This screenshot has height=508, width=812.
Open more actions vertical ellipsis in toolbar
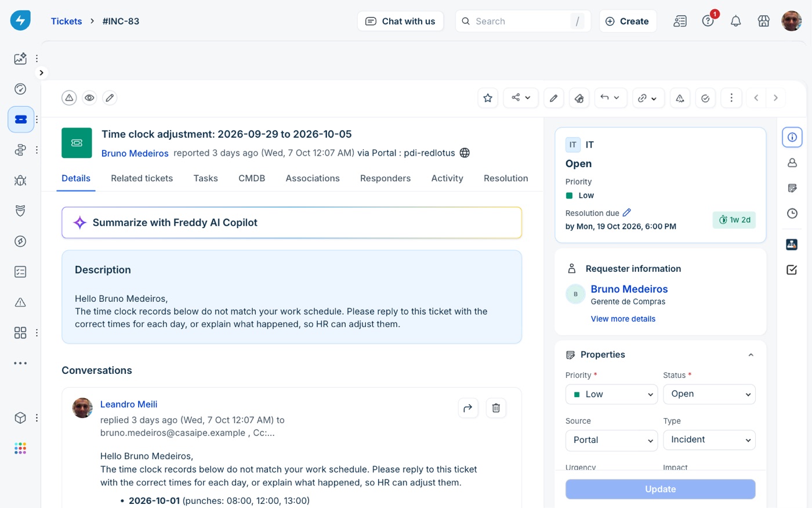pos(731,98)
